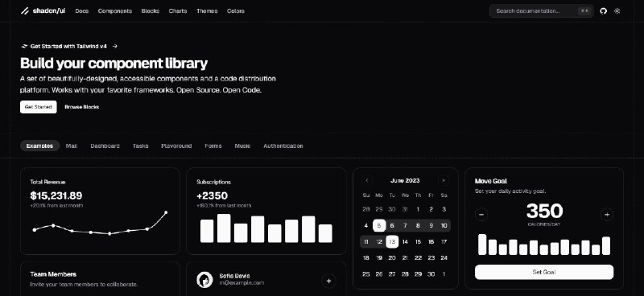The height and width of the screenshot is (296, 644).
Task: Click the plus icon beside Sofia Davis
Action: pyautogui.click(x=328, y=282)
